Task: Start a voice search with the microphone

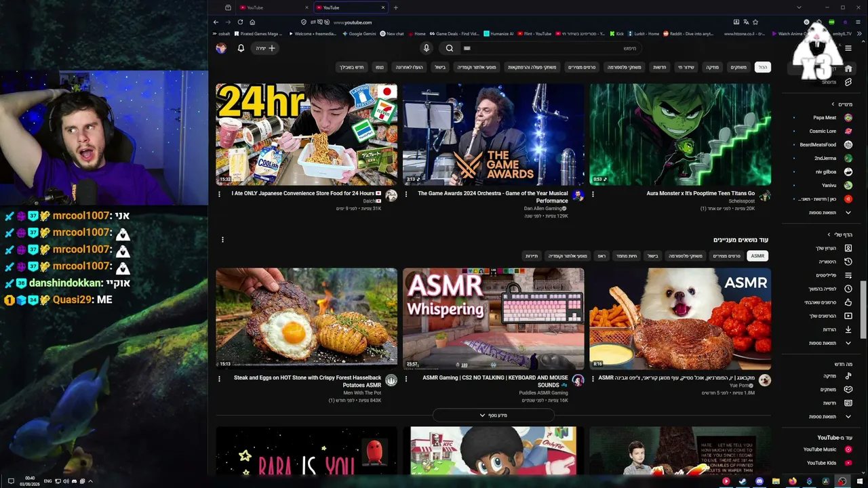Action: tap(427, 48)
